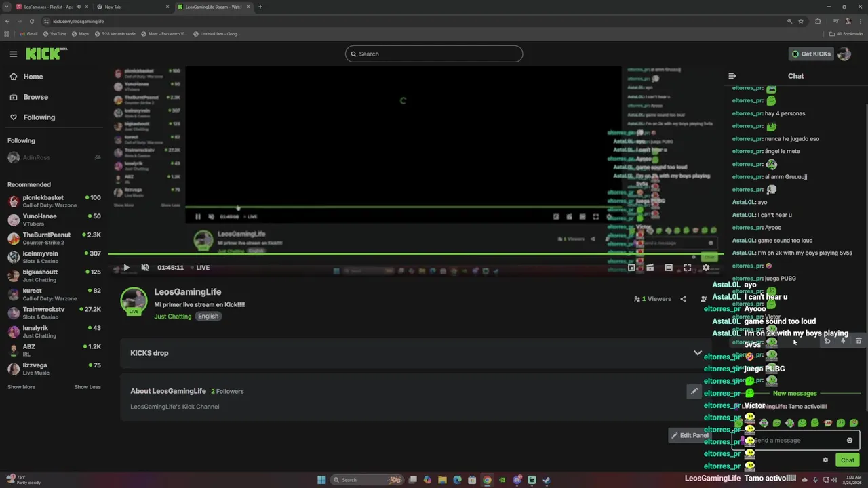
Task: Click the Send a message field
Action: pos(795,441)
